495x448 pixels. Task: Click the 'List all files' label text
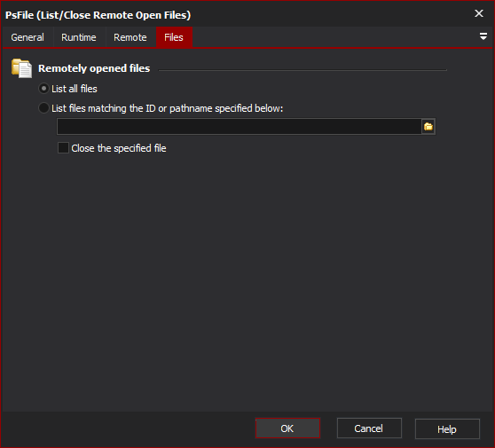point(75,89)
